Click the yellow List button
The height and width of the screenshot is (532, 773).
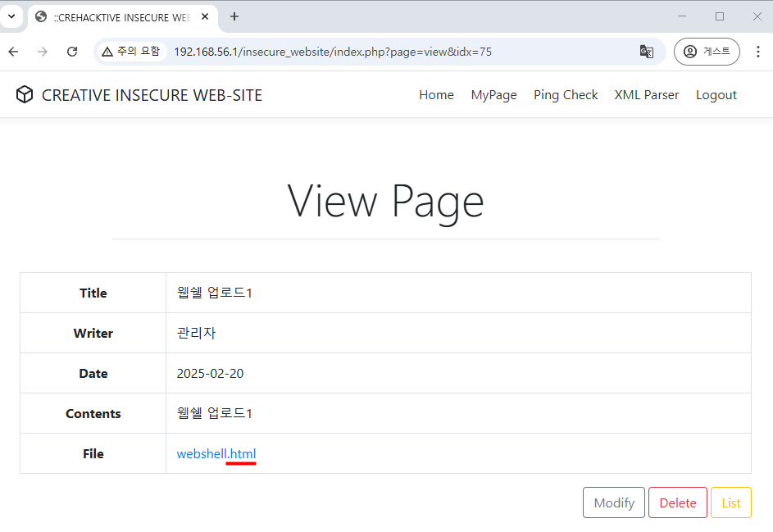tap(731, 502)
